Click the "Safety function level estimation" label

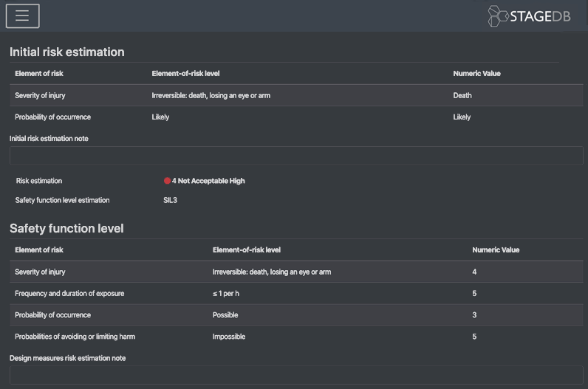pyautogui.click(x=62, y=200)
